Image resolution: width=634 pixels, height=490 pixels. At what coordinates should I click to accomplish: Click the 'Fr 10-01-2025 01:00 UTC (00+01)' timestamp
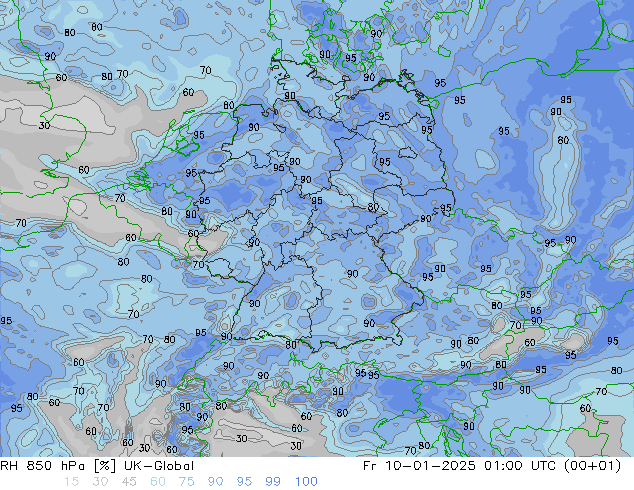pyautogui.click(x=492, y=466)
